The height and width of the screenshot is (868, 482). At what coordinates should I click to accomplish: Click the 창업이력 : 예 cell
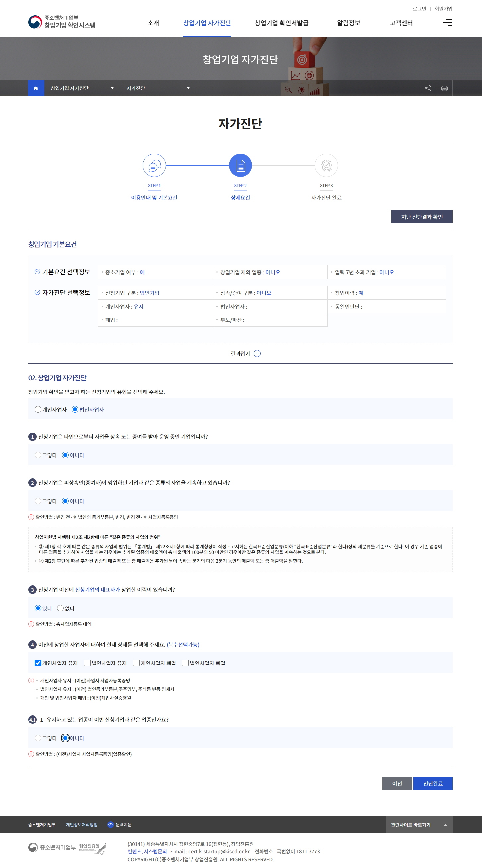(386, 293)
